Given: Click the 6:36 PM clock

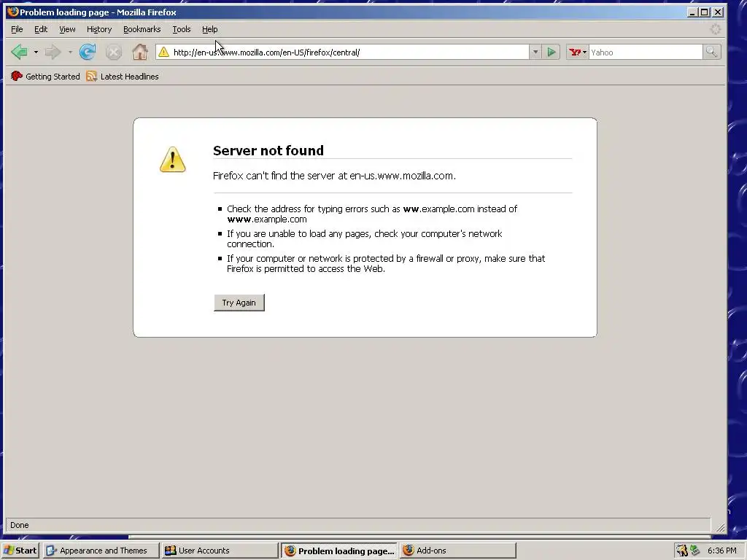Looking at the screenshot, I should (x=722, y=551).
